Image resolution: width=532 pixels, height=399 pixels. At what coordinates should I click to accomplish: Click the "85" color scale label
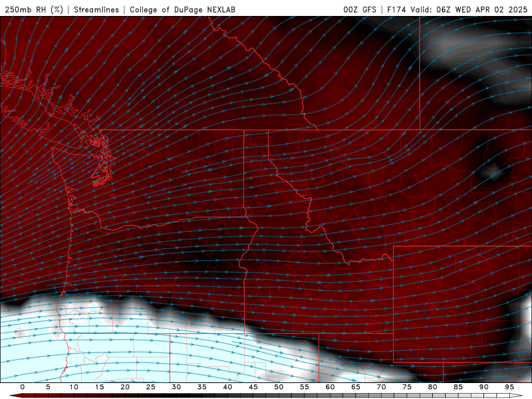pyautogui.click(x=458, y=387)
